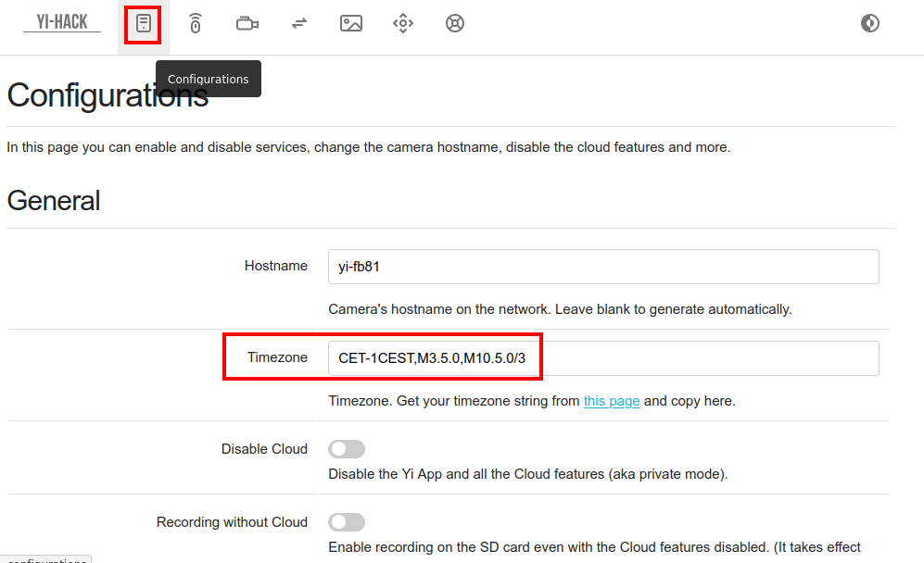Screen dimensions: 924x563
Task: Open the Configurations page icon
Action: (143, 24)
